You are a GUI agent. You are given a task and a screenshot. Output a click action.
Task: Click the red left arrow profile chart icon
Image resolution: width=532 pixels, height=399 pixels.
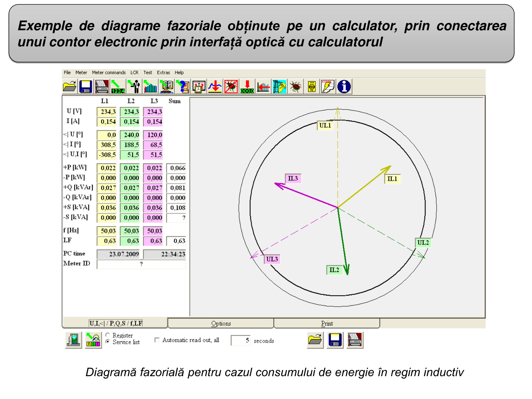[x=263, y=87]
